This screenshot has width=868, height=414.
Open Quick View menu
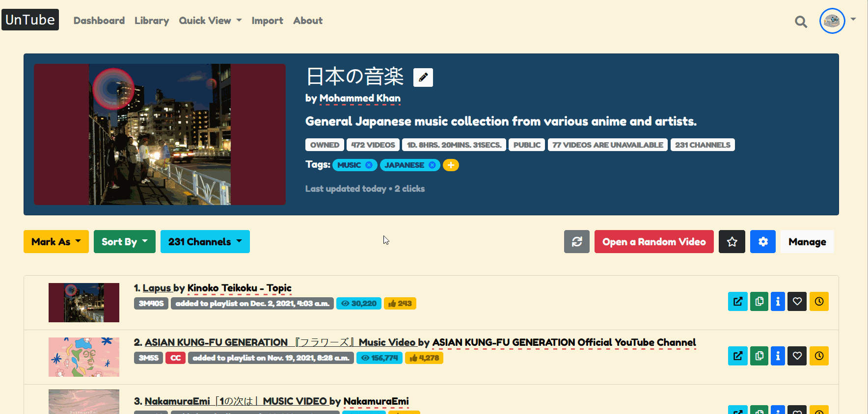click(x=210, y=21)
